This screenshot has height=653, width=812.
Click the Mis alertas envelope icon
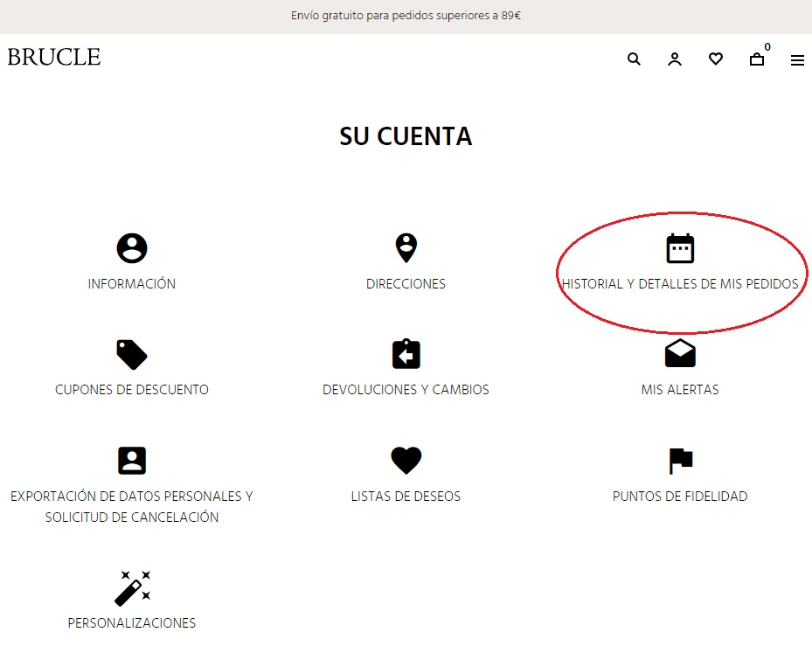point(680,353)
